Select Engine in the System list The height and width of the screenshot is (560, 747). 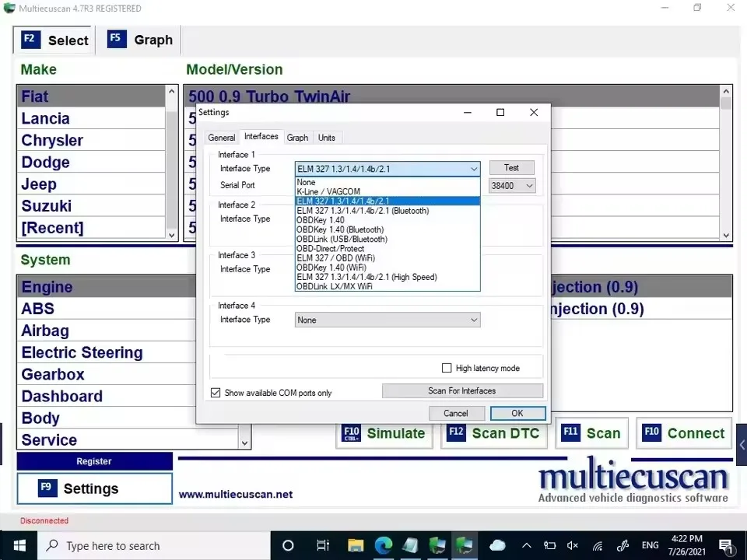(47, 287)
